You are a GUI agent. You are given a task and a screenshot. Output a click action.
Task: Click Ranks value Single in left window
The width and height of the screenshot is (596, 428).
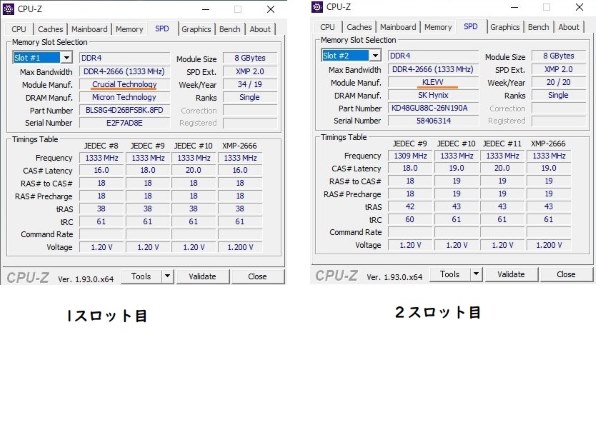pos(250,97)
